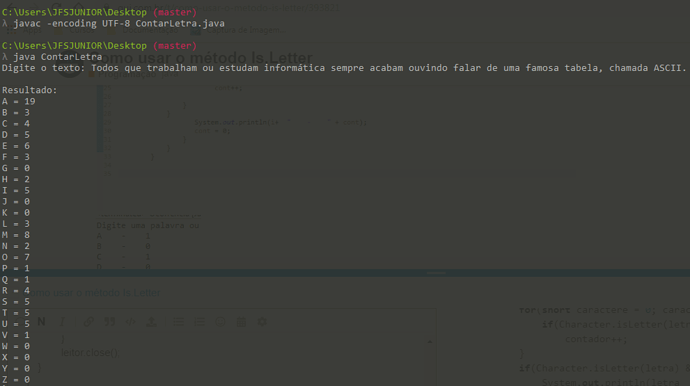Insert a date with the calendar icon
The image size is (690, 386).
pyautogui.click(x=241, y=322)
